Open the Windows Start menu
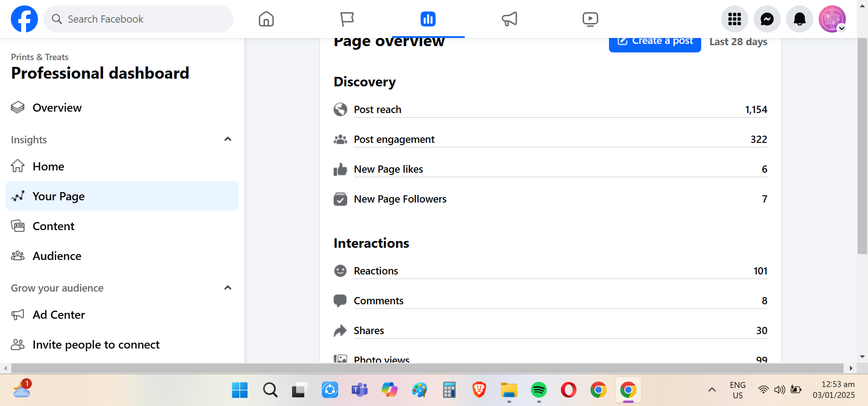The image size is (868, 406). click(240, 390)
